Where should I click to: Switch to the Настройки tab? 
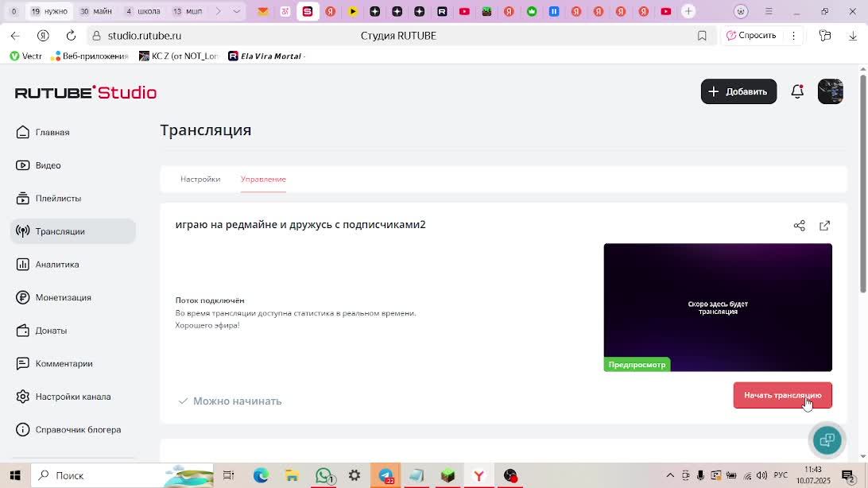point(200,180)
